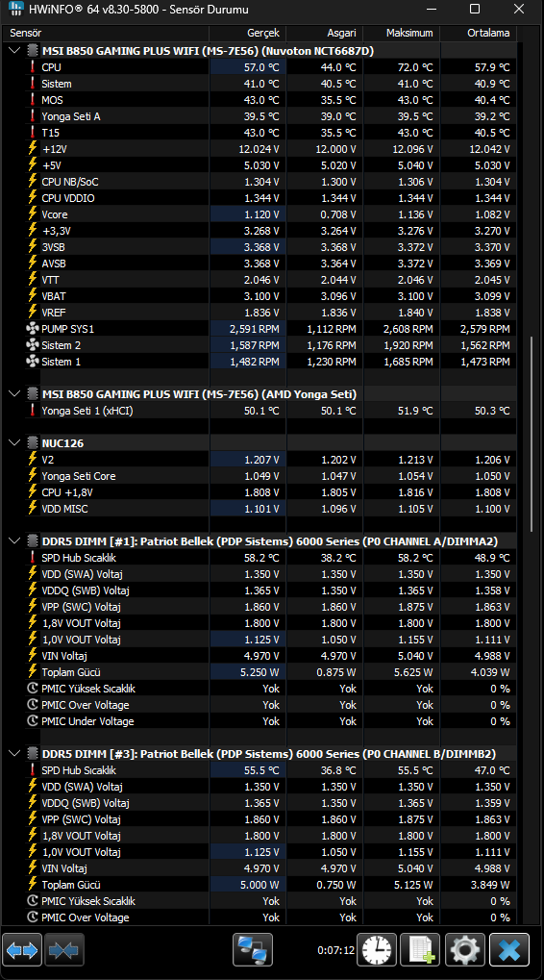Collapse the NUC126 sensor group
This screenshot has width=544, height=980.
13,442
